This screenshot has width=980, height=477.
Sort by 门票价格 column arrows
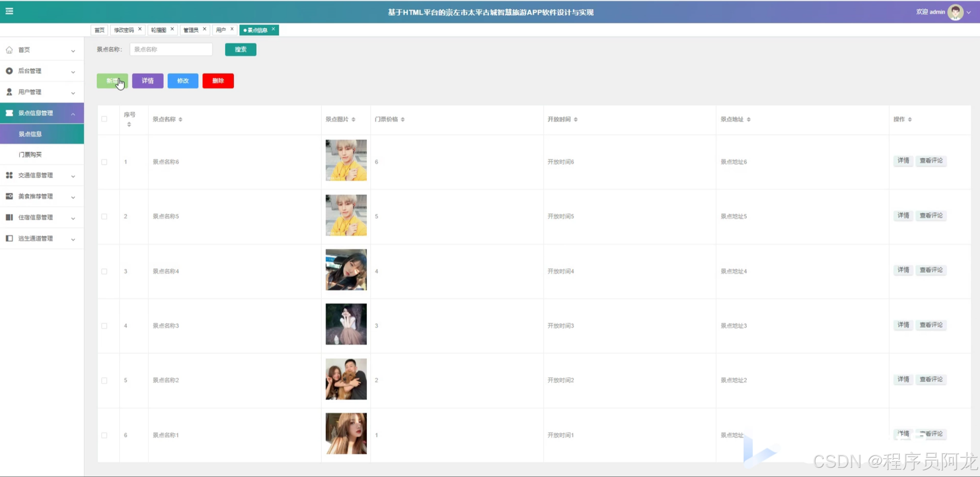402,119
